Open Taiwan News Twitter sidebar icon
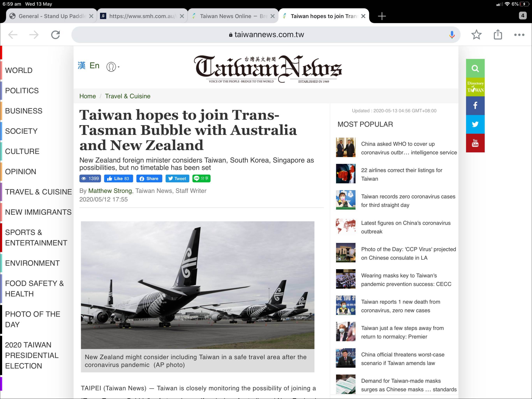This screenshot has width=532, height=399. click(475, 124)
